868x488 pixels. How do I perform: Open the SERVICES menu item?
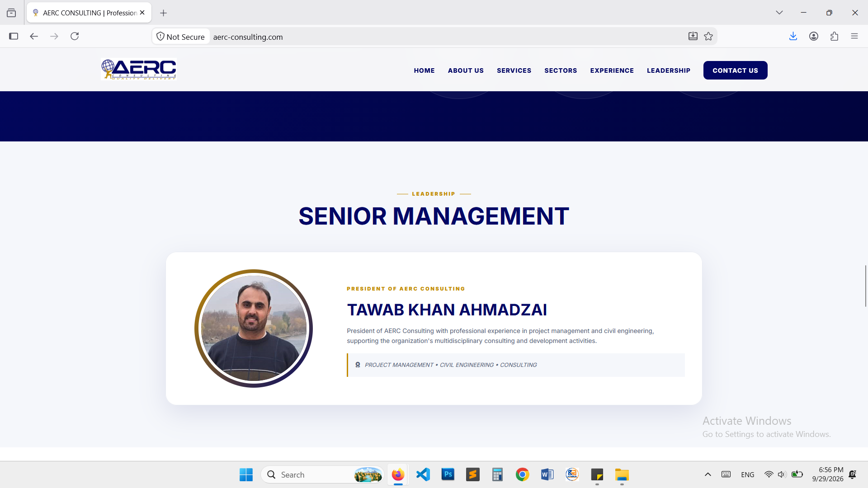514,70
